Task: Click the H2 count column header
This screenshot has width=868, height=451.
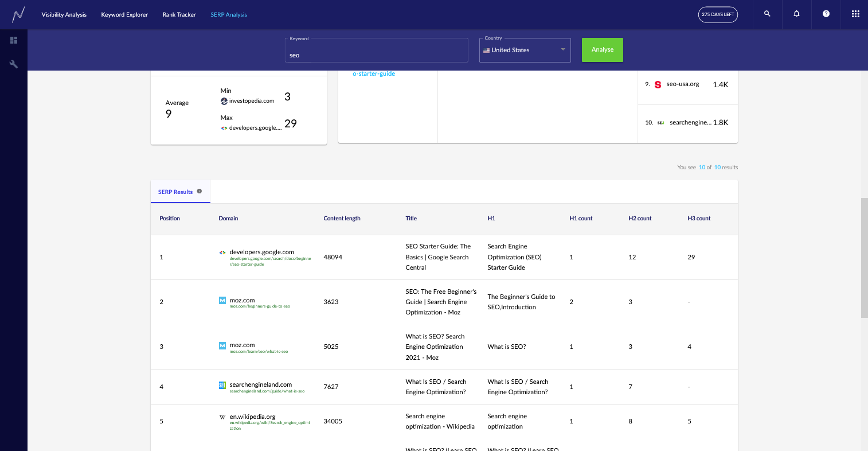Action: coord(640,219)
